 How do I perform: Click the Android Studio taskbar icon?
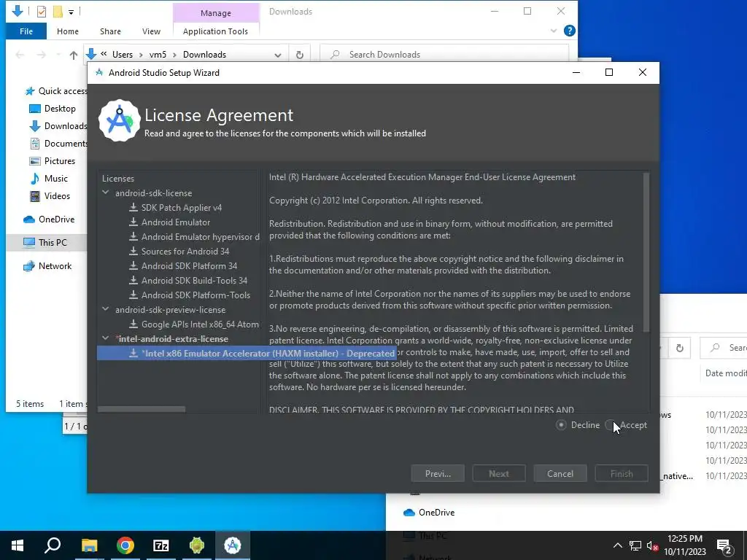pos(233,545)
